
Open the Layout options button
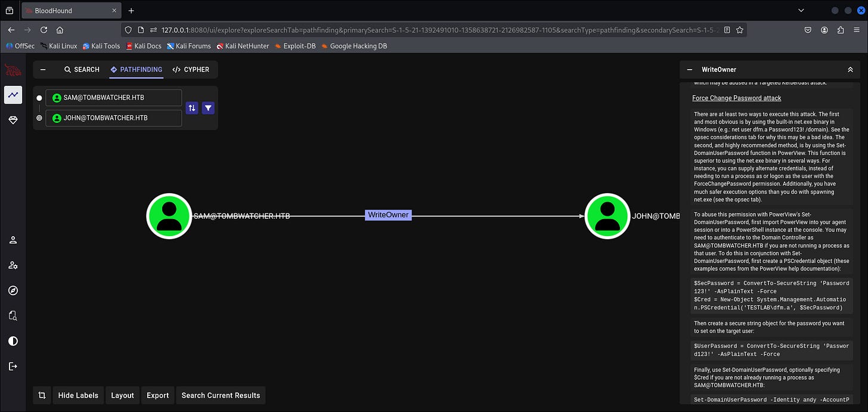(123, 395)
